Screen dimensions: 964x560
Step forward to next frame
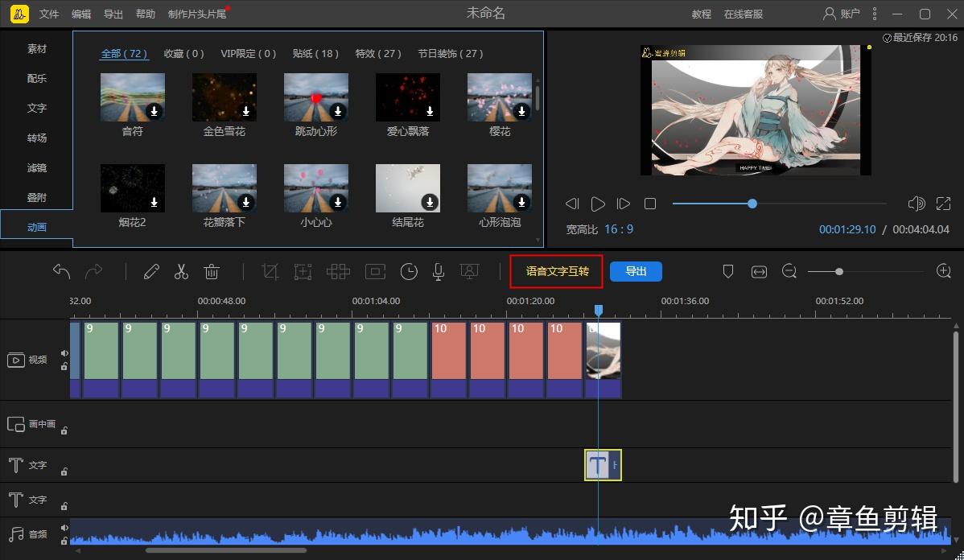(624, 204)
